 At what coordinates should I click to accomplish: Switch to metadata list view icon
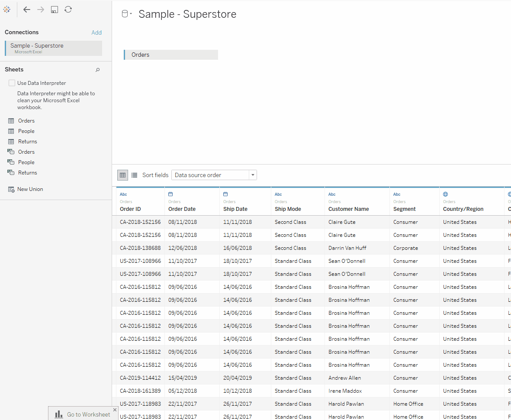click(135, 175)
